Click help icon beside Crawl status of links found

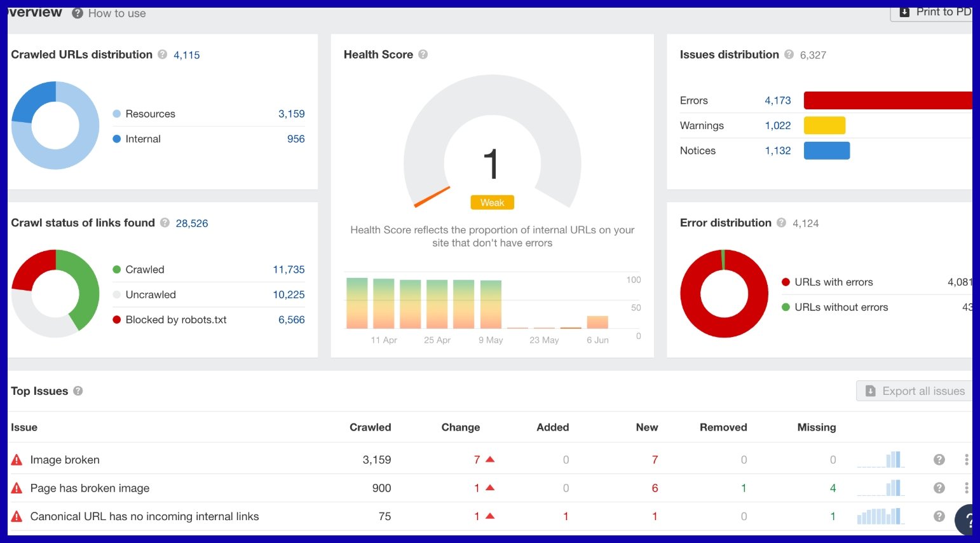pyautogui.click(x=165, y=223)
